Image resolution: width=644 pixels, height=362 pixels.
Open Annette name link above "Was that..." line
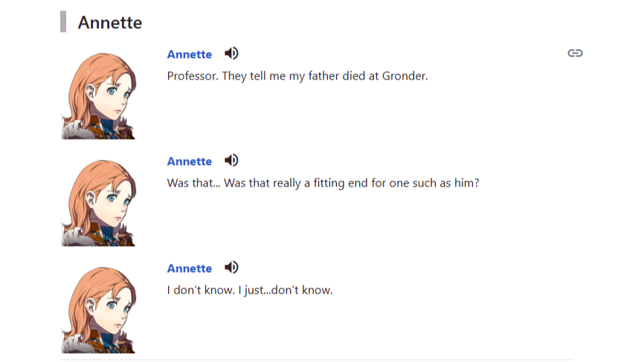189,161
